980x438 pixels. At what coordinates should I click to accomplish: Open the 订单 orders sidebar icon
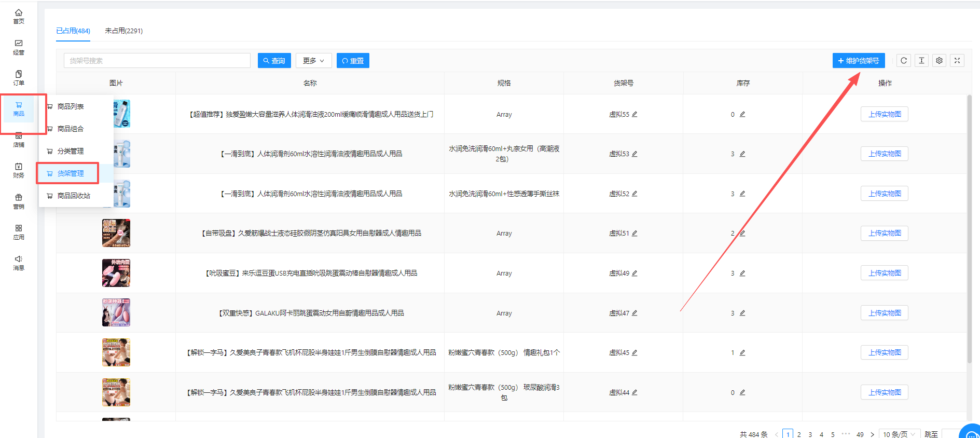(19, 78)
